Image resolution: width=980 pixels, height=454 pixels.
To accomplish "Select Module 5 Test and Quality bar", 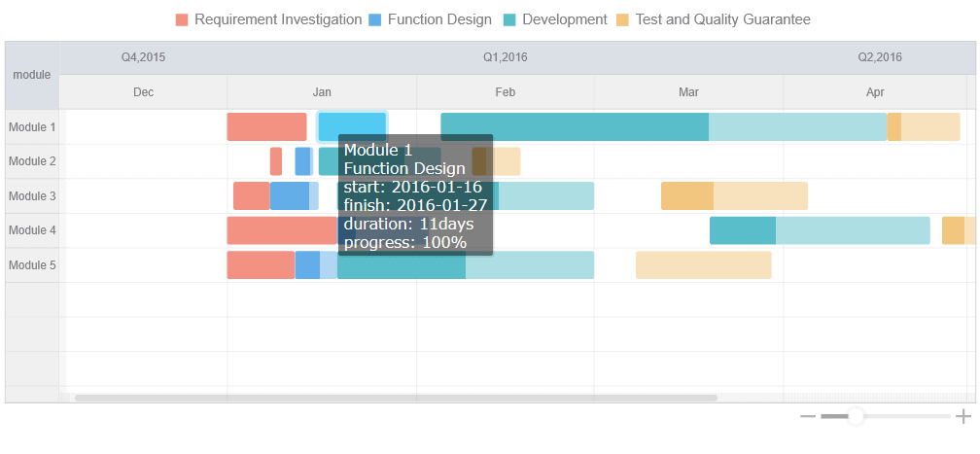I will coord(703,265).
